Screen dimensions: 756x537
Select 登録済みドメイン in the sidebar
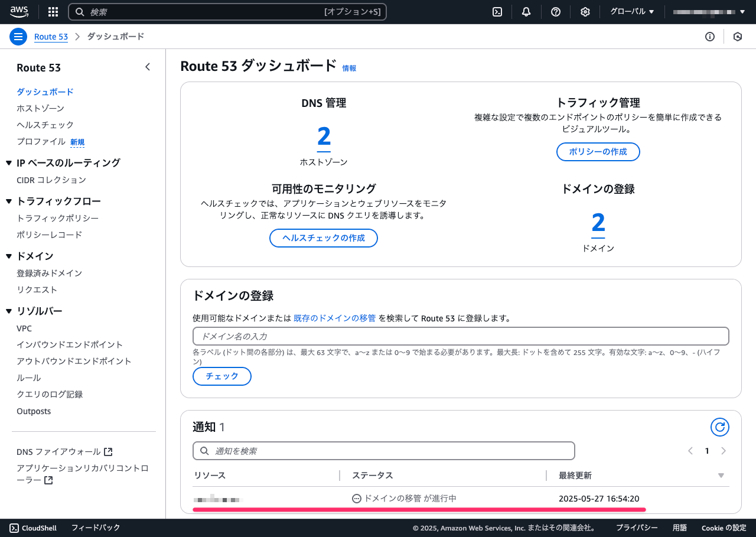point(50,274)
